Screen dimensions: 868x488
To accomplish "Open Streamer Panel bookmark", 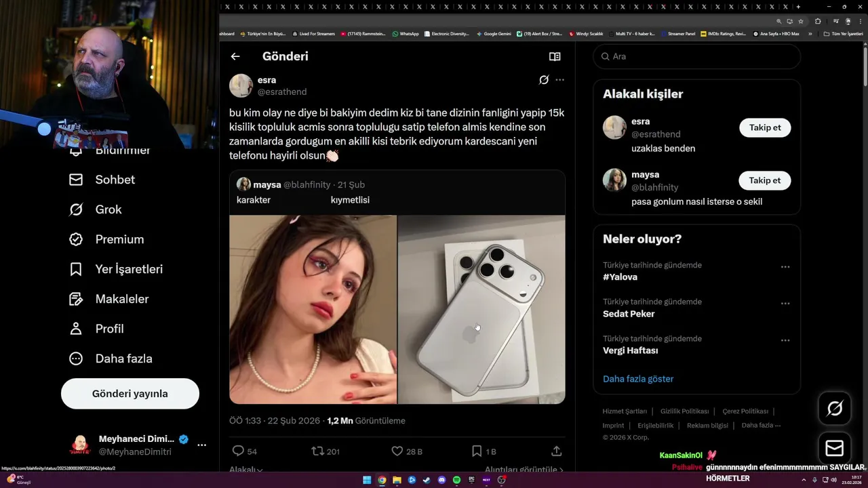I will (678, 33).
